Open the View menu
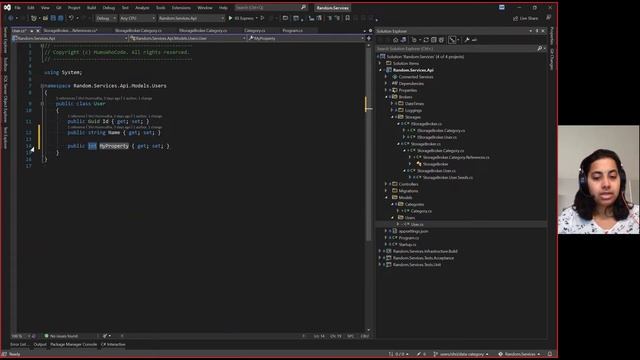The width and height of the screenshot is (640, 360). 45,8
